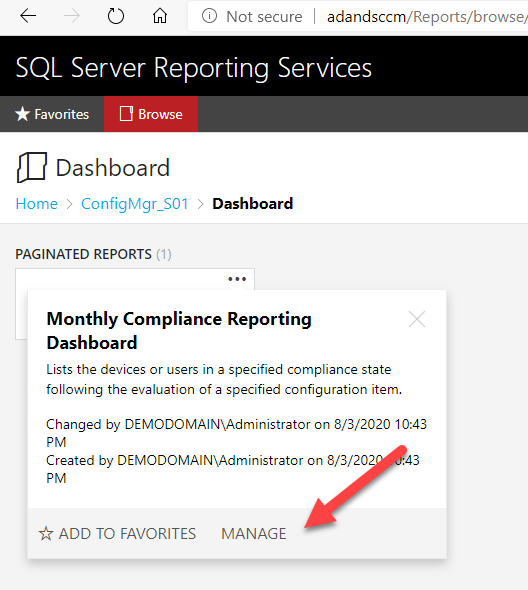Navigate to Home breadcrumb link

(37, 204)
